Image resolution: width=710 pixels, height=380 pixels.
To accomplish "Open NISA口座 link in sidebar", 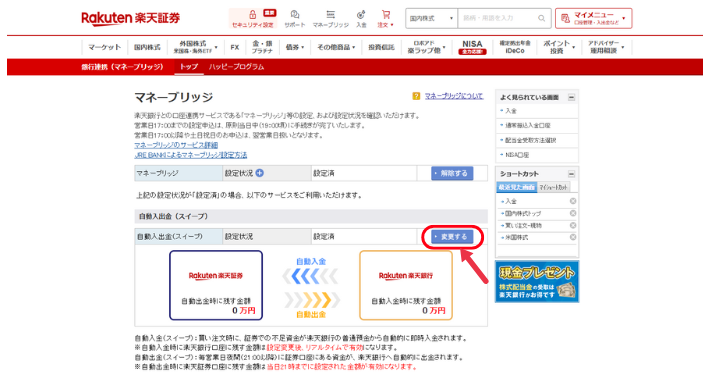I will point(517,155).
